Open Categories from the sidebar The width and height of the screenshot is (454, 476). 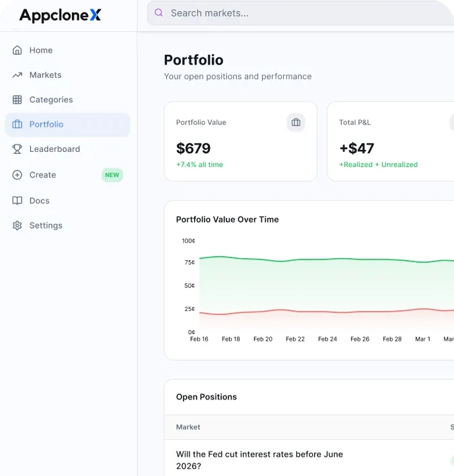pyautogui.click(x=67, y=100)
